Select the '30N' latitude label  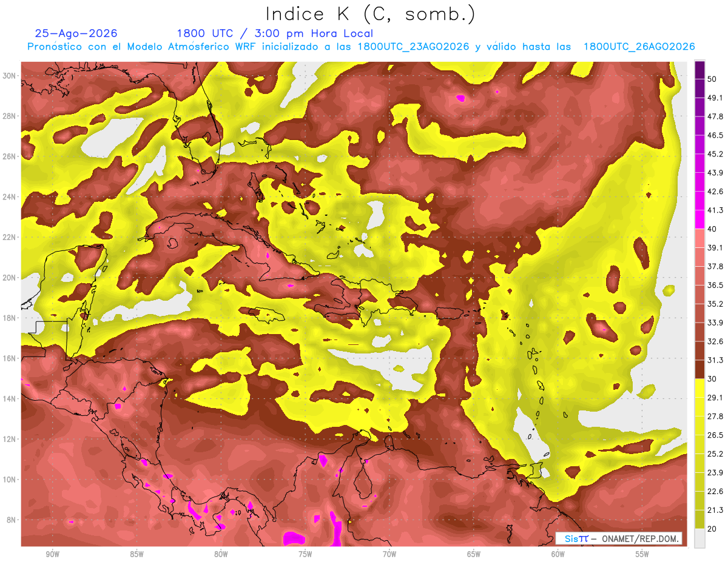(9, 76)
